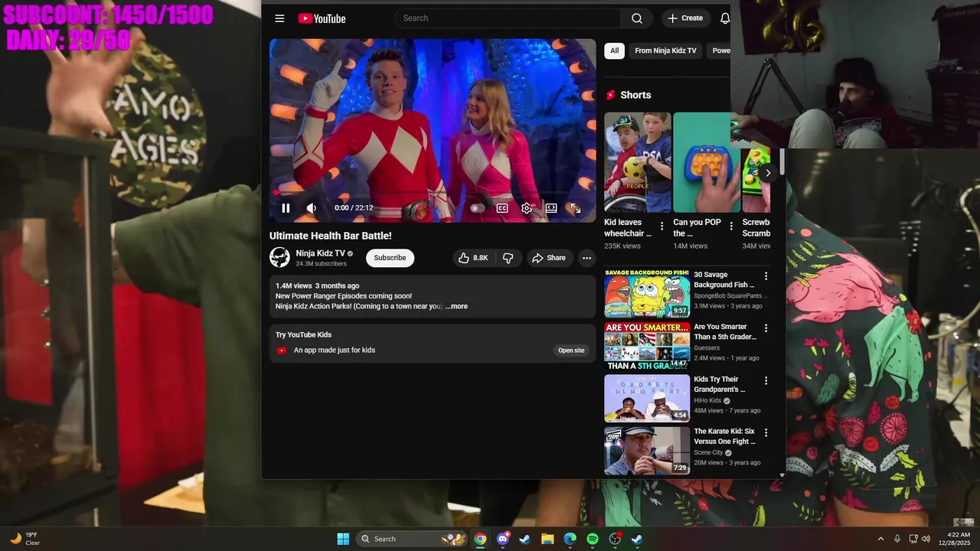Open The Karate Kid: Six Versus One title
Viewport: 980px width, 551px height.
725,436
